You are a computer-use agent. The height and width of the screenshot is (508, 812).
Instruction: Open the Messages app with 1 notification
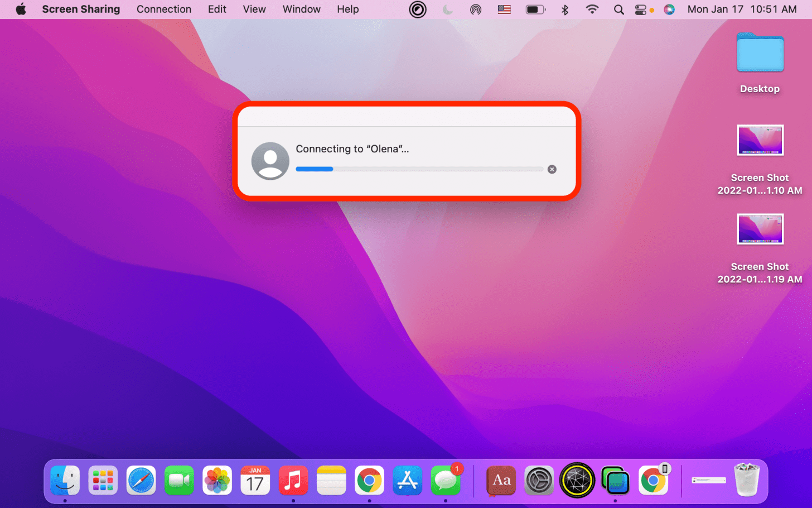coord(444,480)
